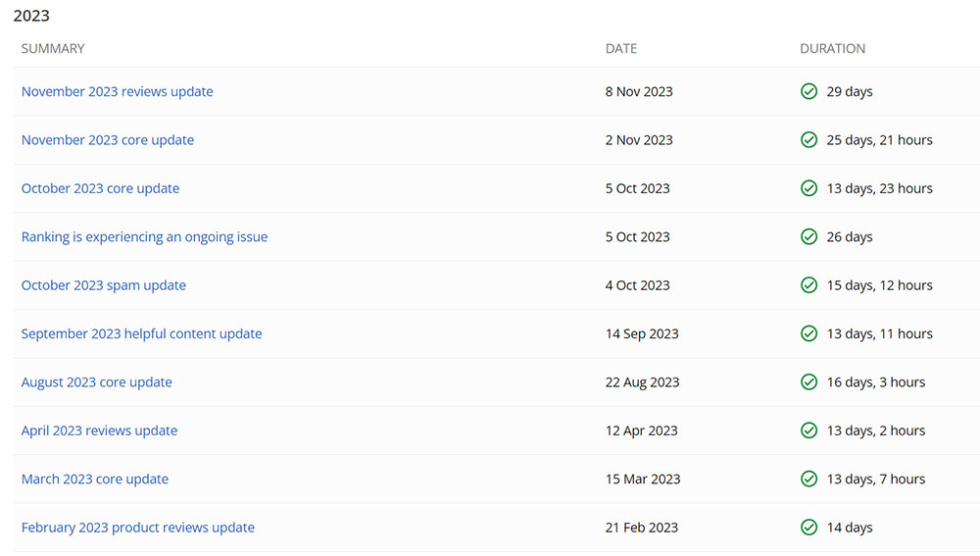Open February 2023 product reviews update
Image resolution: width=980 pixels, height=556 pixels.
[137, 528]
